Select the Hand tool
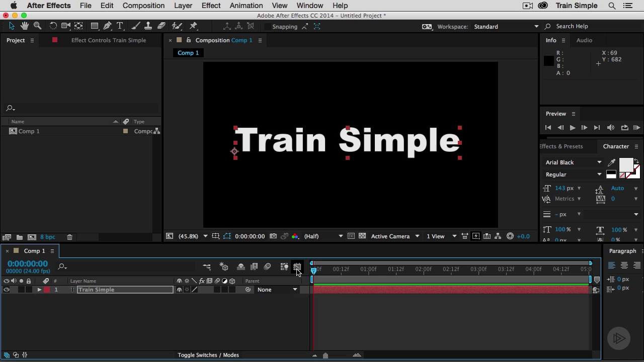Image resolution: width=644 pixels, height=362 pixels. (25, 26)
